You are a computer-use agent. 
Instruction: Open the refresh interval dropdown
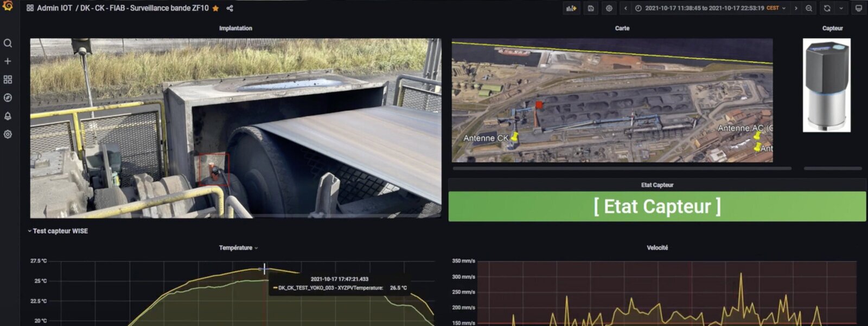pyautogui.click(x=841, y=8)
